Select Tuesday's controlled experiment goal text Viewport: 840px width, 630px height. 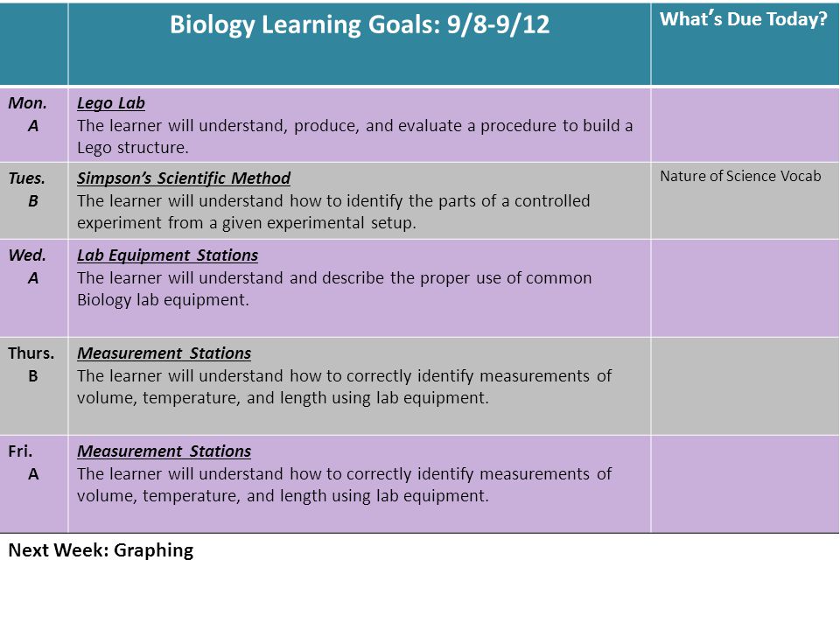tap(333, 212)
